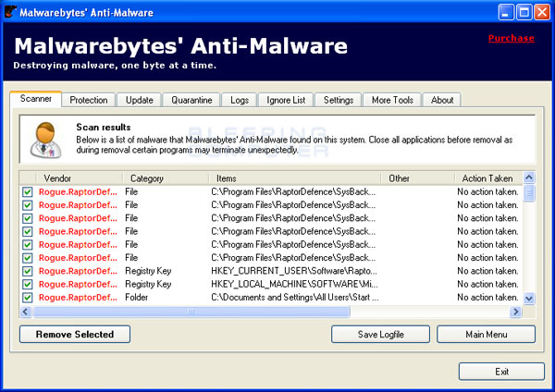Screen dimensions: 555x392
Task: Select the HKEY_LOCAL_MACHINE\SOFTWARE\Mi... item
Action: coord(294,284)
